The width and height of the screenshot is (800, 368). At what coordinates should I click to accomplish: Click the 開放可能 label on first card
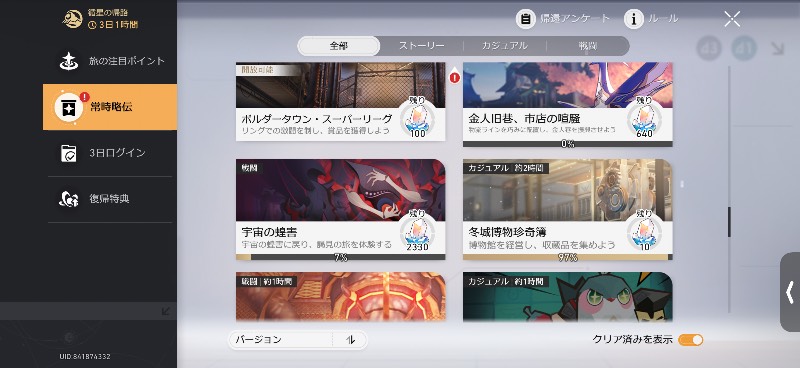pos(258,69)
